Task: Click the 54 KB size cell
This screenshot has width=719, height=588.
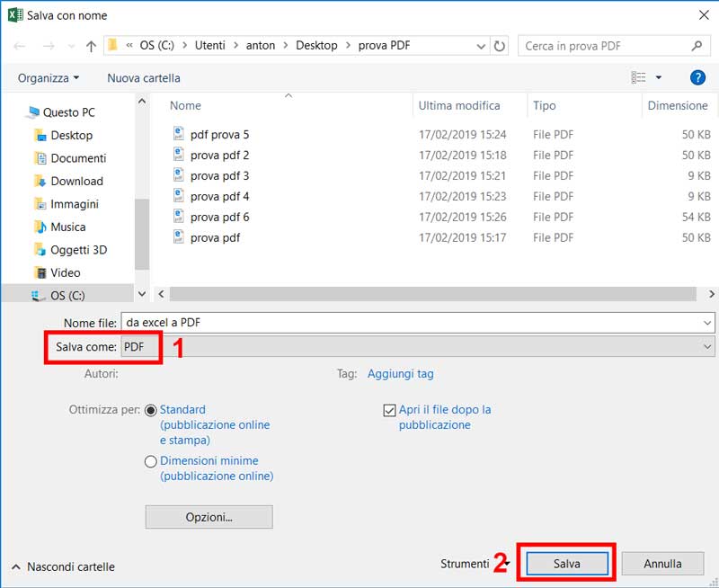Action: pyautogui.click(x=696, y=218)
